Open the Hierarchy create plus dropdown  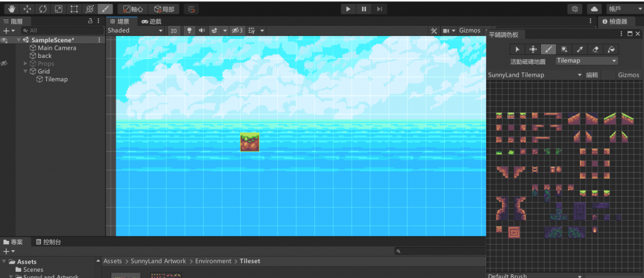pos(9,30)
